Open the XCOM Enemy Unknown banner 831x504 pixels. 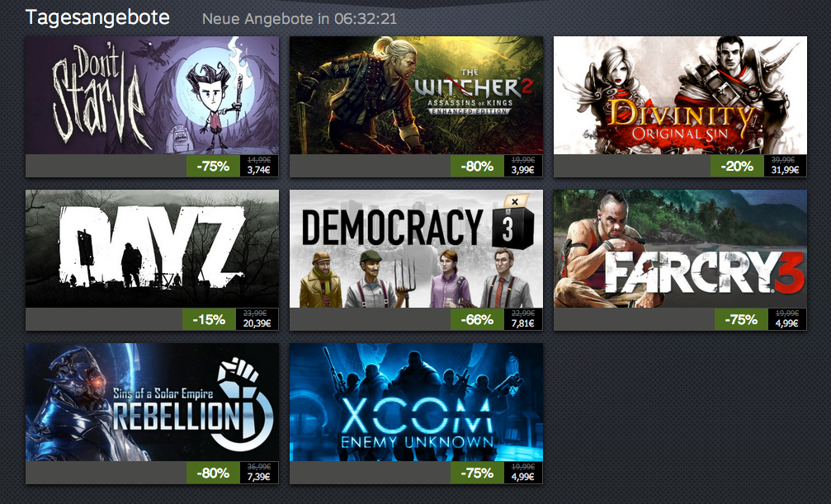tap(416, 403)
